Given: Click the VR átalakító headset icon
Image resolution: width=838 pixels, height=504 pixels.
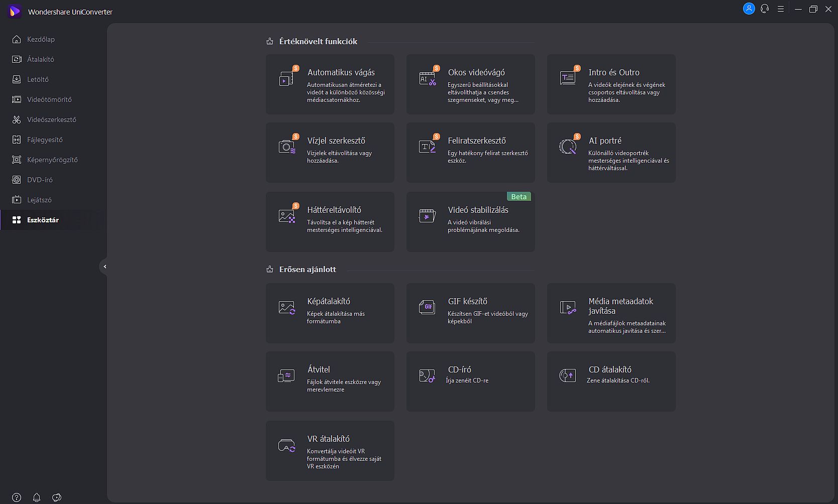Looking at the screenshot, I should (x=286, y=445).
